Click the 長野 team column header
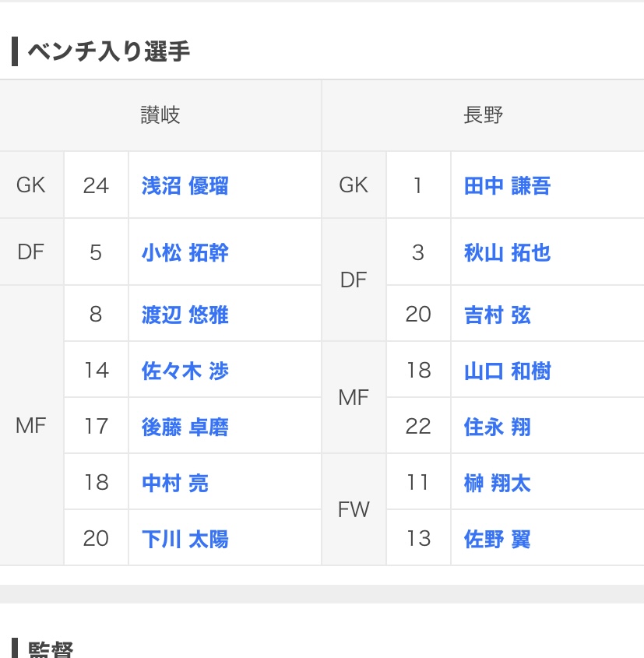644x658 pixels. coord(483,115)
